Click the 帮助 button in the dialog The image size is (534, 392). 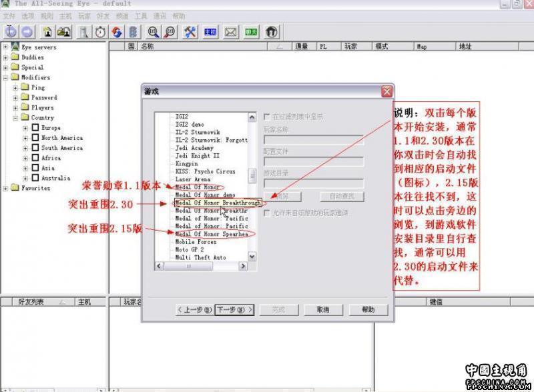pos(368,309)
